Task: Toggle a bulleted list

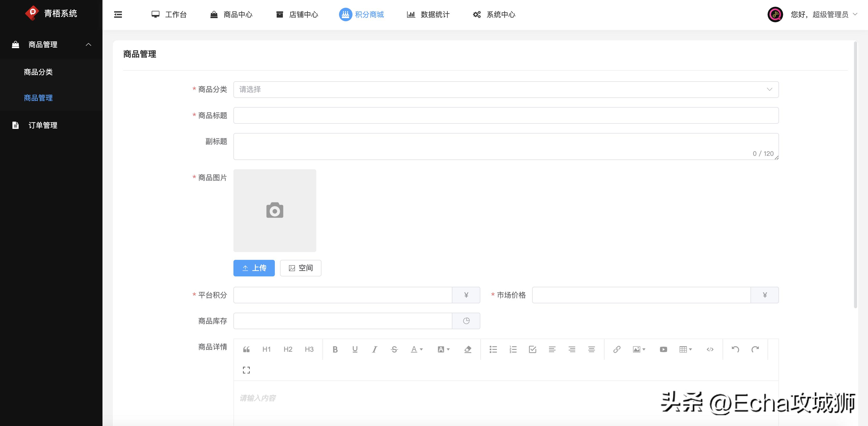Action: (x=493, y=349)
